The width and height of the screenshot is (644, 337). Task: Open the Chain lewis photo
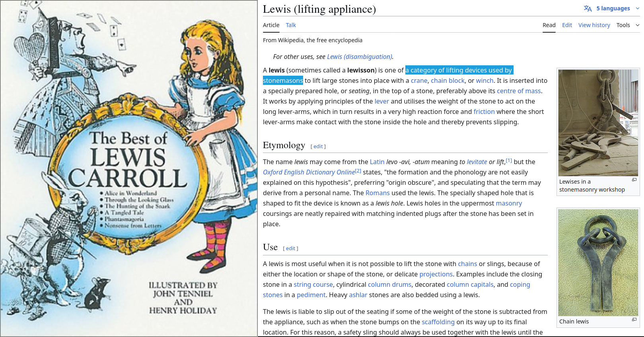click(598, 263)
